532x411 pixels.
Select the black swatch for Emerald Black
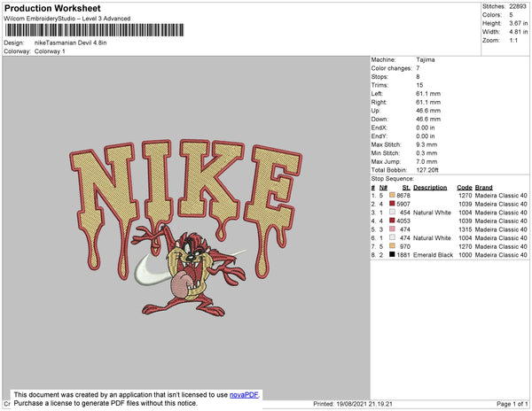[392, 254]
